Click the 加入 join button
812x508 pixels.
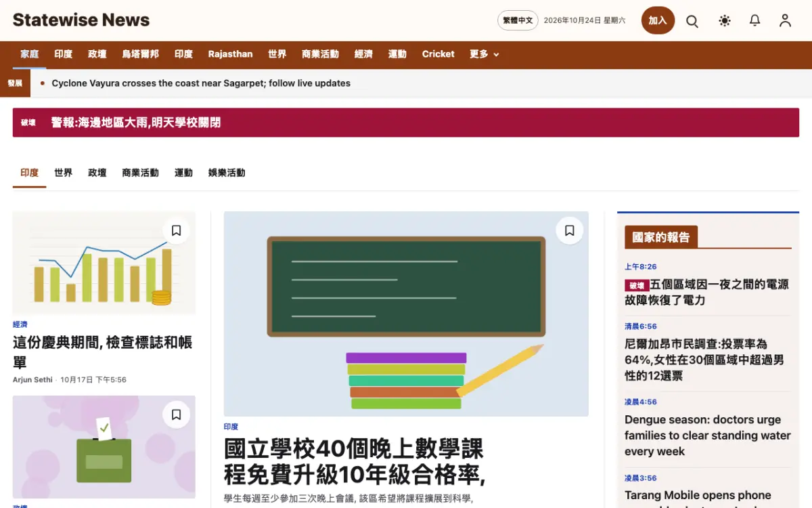(658, 20)
